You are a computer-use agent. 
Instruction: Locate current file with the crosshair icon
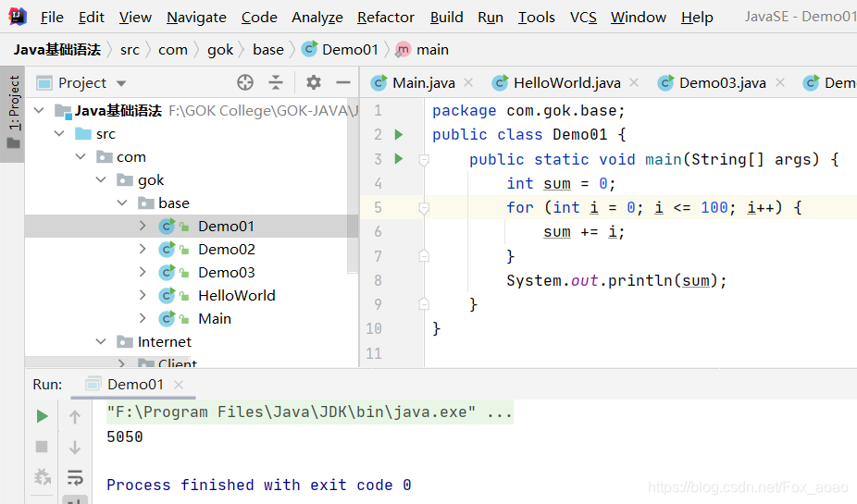click(x=245, y=82)
